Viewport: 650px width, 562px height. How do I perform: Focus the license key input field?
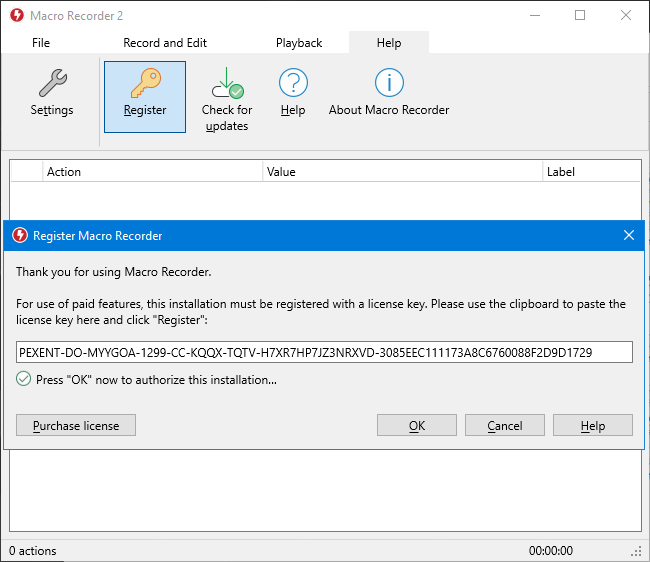324,352
